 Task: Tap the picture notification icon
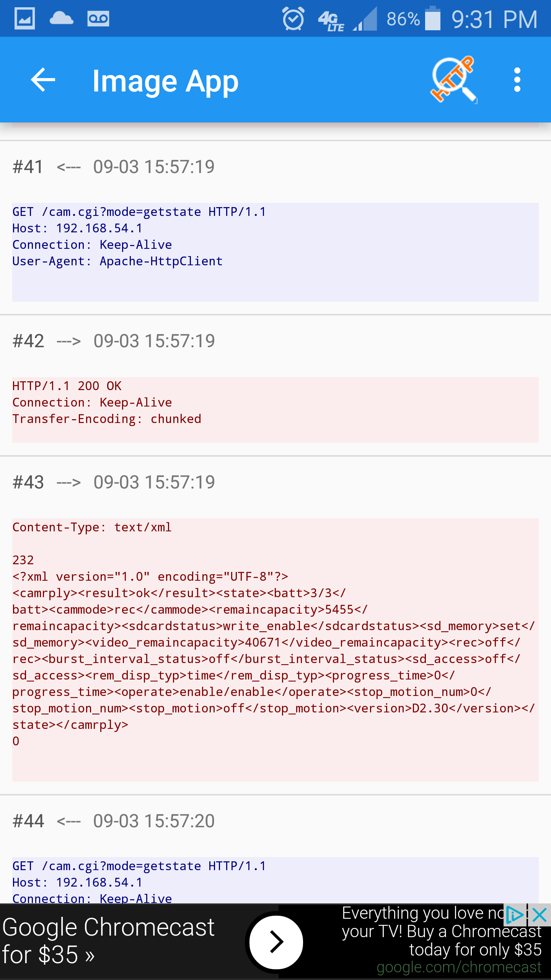pyautogui.click(x=24, y=18)
